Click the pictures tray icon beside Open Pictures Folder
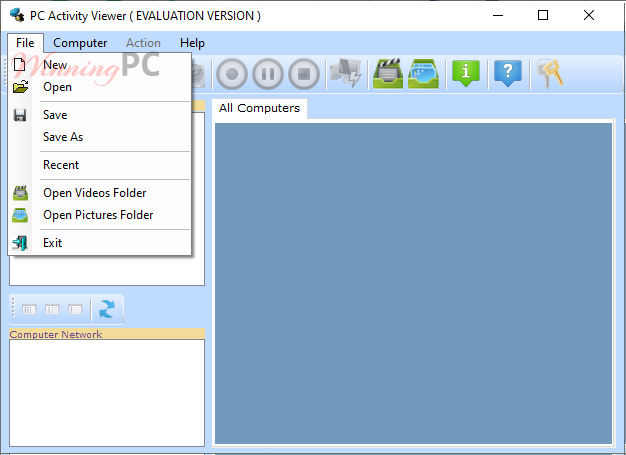Screen dimensions: 626x455 [x=20, y=215]
